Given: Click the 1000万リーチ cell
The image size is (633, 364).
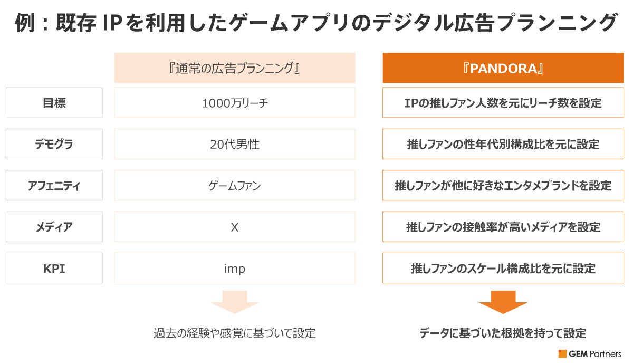Looking at the screenshot, I should pos(234,103).
